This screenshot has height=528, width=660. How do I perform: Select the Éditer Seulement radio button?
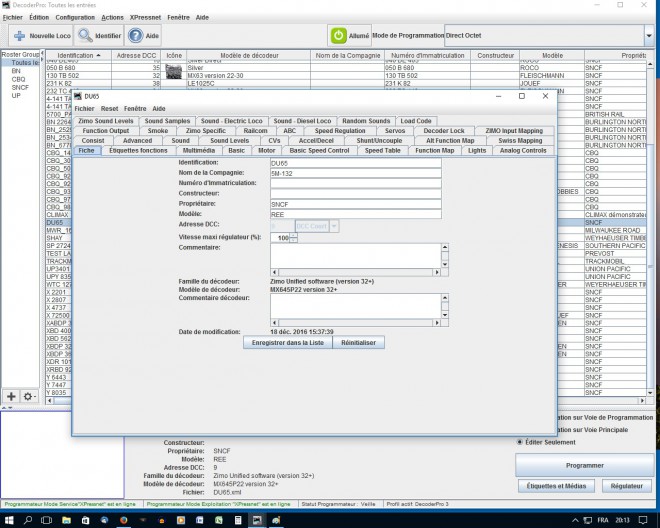pos(520,442)
